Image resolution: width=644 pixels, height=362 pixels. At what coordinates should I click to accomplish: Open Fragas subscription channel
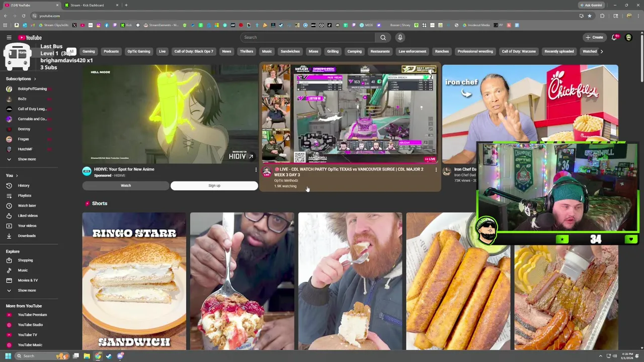[x=23, y=139]
